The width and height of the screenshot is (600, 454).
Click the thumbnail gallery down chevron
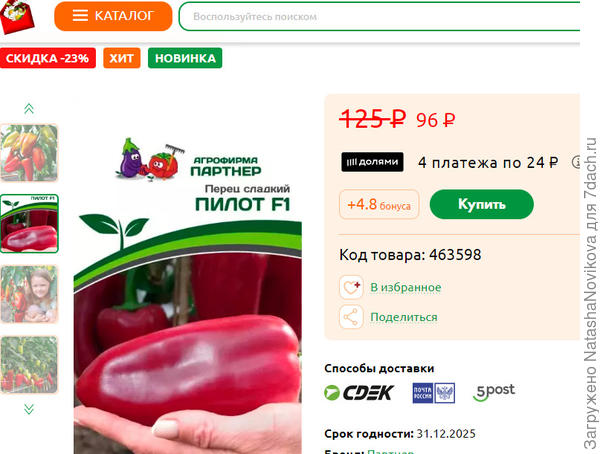pos(29,409)
